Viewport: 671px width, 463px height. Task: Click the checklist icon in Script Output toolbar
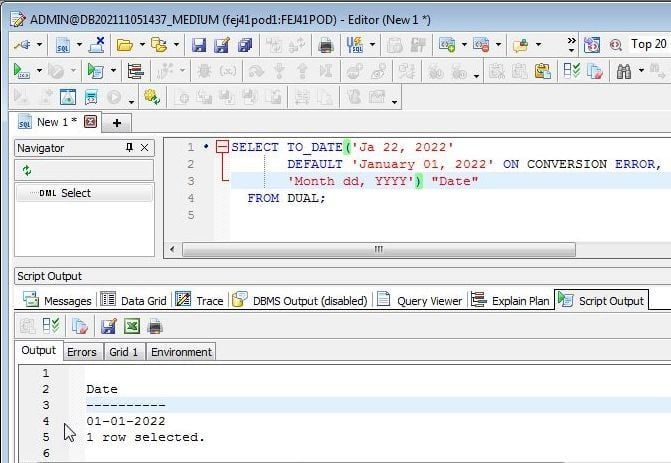click(x=51, y=326)
